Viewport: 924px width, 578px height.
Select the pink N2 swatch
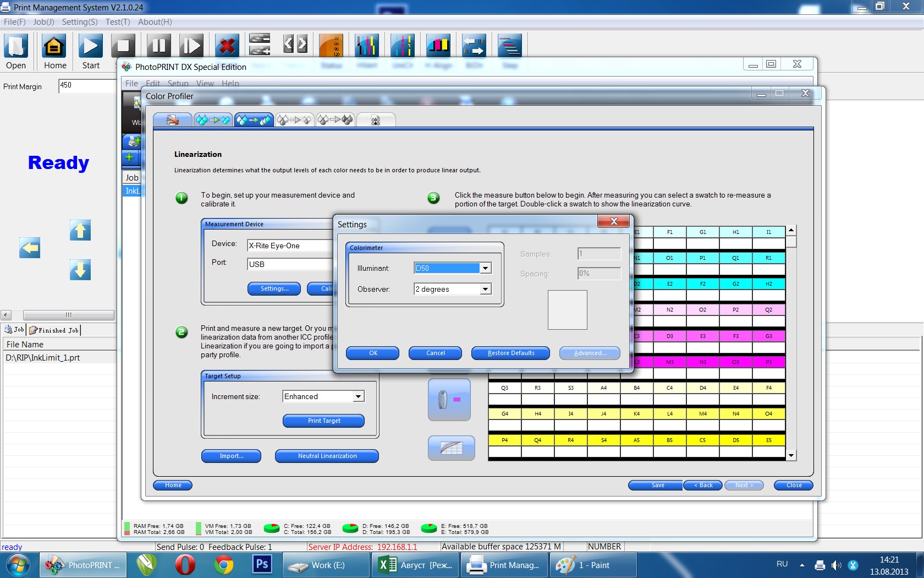point(670,309)
